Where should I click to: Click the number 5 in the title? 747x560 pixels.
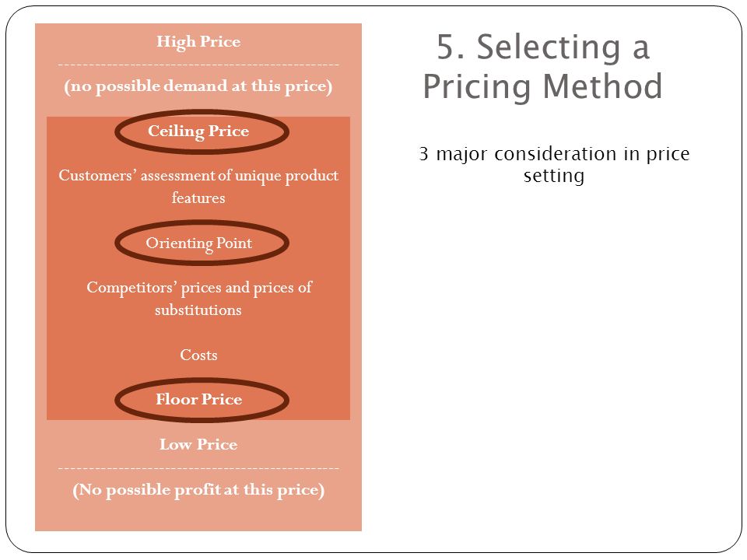pyautogui.click(x=447, y=47)
